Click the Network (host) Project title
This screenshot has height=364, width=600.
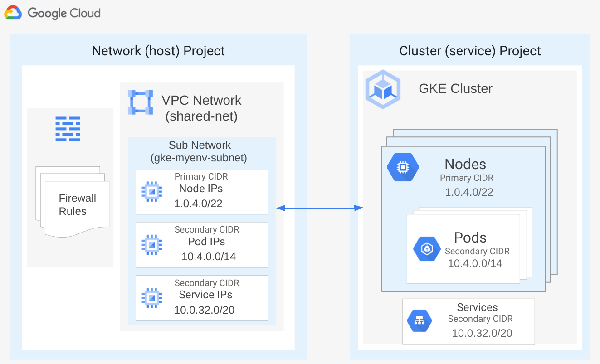(x=158, y=51)
